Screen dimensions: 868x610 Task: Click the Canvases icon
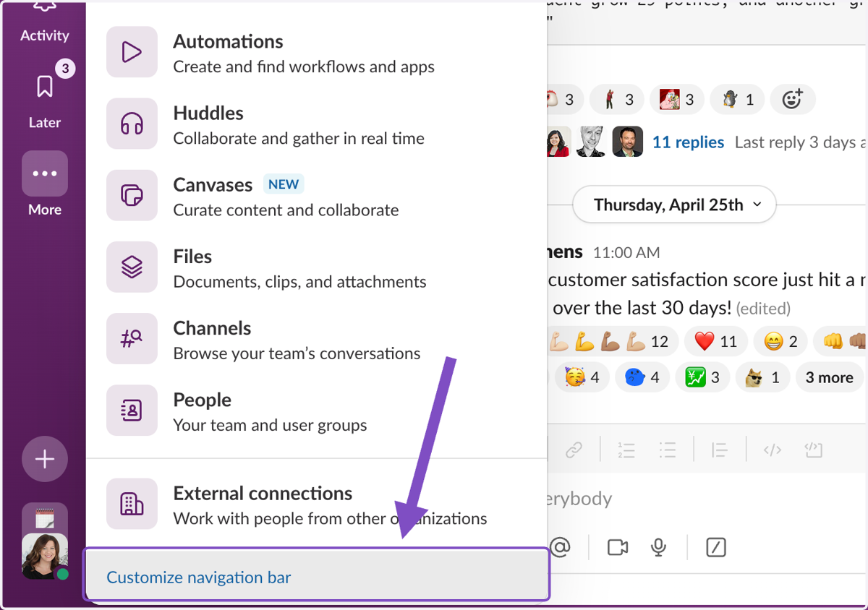(132, 195)
